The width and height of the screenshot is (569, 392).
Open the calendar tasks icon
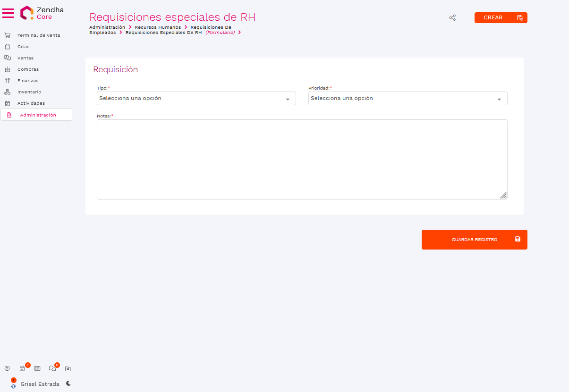[x=22, y=368]
